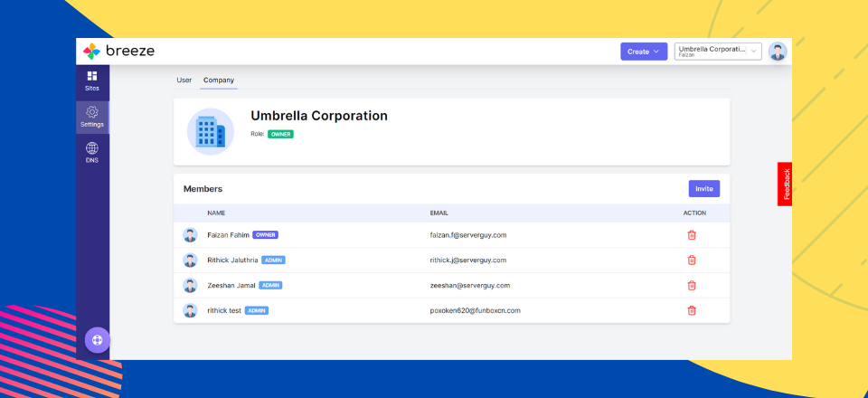Click the ACTION column header

click(x=694, y=213)
